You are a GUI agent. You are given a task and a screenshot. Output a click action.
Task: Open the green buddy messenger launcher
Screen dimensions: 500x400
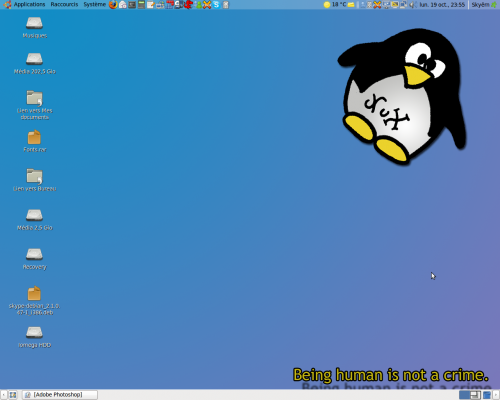tap(199, 5)
